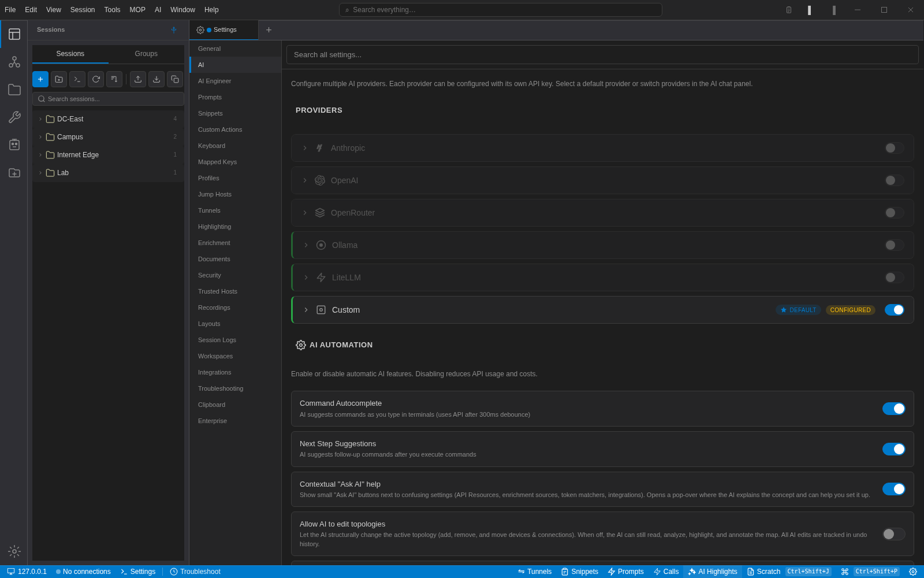Screen dimensions: 924x578
Task: Click the pin icon in the Sessions header
Action: pos(174,30)
